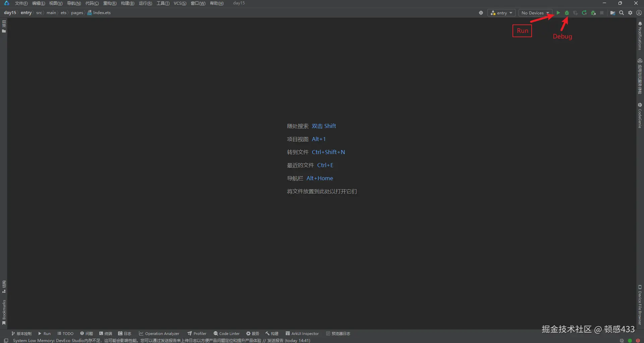Image resolution: width=644 pixels, height=343 pixels.
Task: Open the VCS(S) menu
Action: (x=180, y=3)
